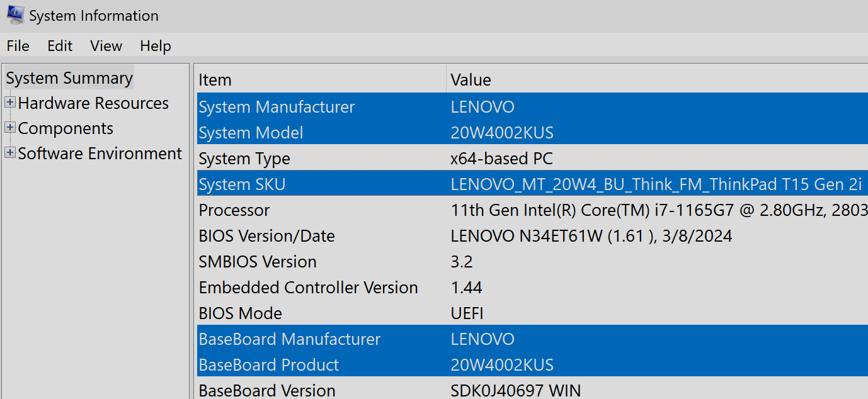Open the Edit menu
This screenshot has height=399, width=868.
(x=59, y=45)
